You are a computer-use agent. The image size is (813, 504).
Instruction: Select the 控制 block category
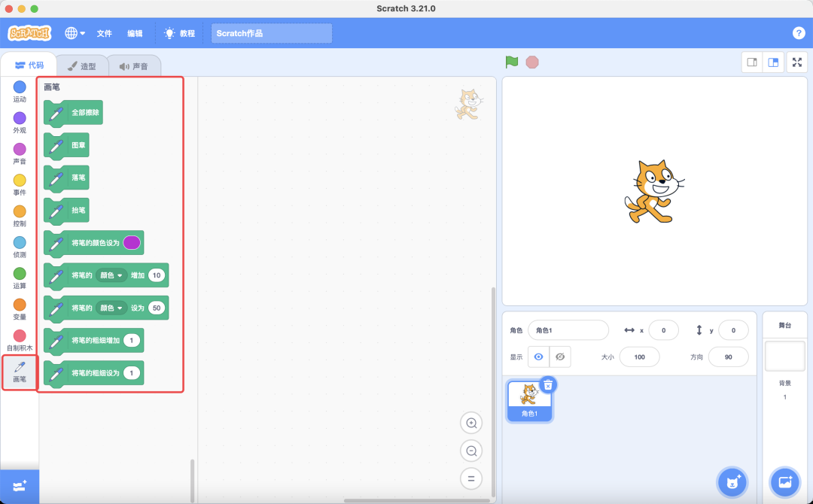20,215
